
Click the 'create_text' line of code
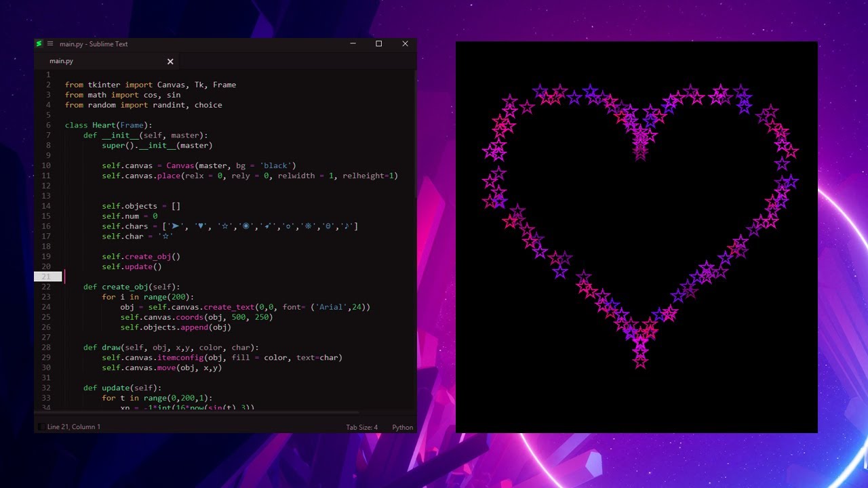[x=245, y=307]
